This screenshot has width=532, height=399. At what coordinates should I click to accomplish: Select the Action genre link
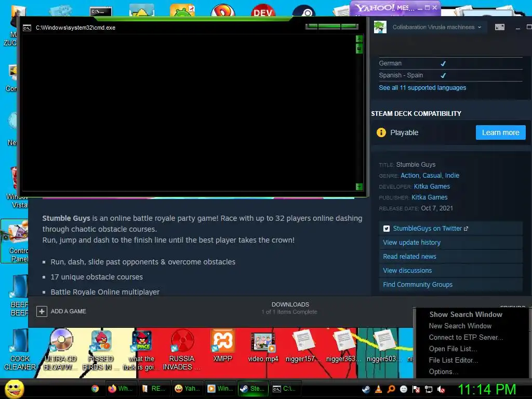tap(409, 176)
